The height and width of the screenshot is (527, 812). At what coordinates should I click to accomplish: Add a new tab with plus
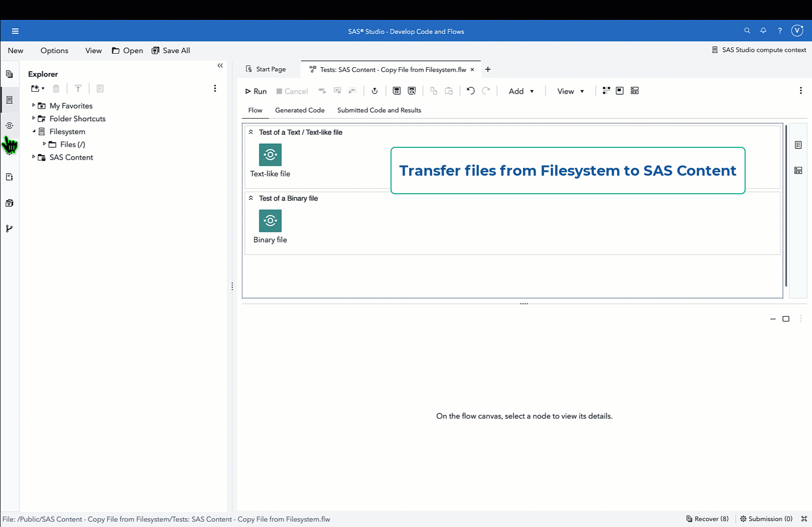tap(488, 69)
